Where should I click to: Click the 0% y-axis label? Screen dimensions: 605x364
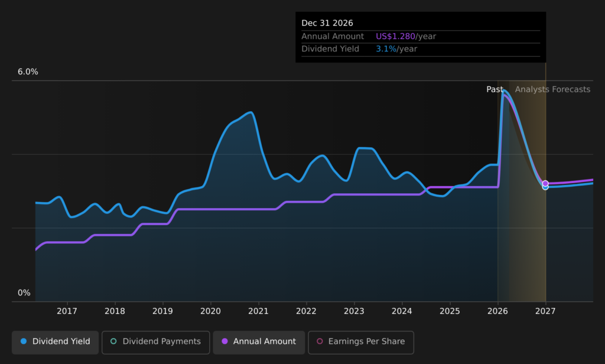click(x=24, y=293)
